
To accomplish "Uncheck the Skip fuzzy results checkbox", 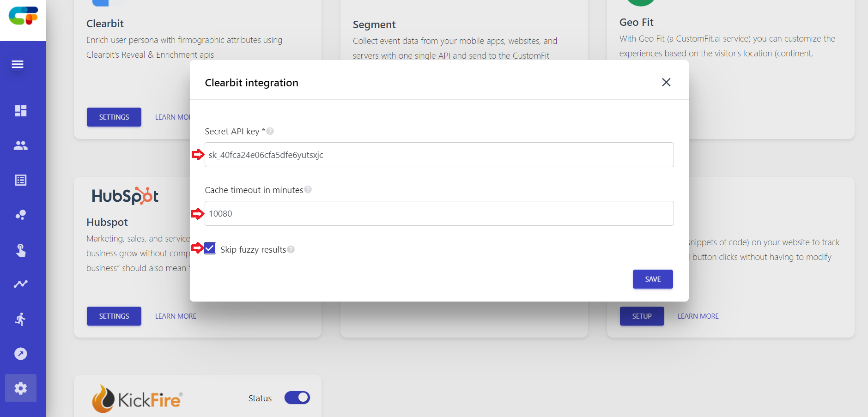I will 210,248.
